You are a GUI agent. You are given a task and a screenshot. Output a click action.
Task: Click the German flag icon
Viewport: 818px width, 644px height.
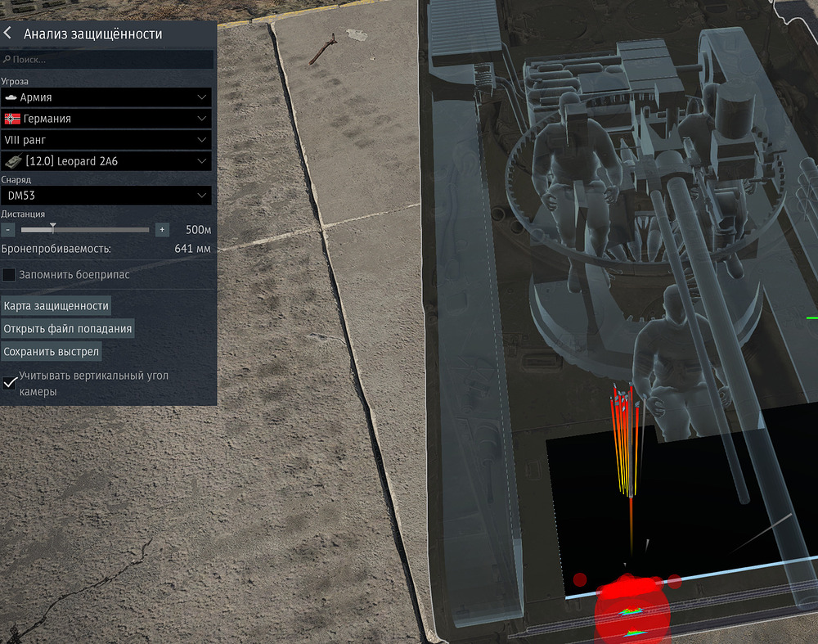[12, 119]
